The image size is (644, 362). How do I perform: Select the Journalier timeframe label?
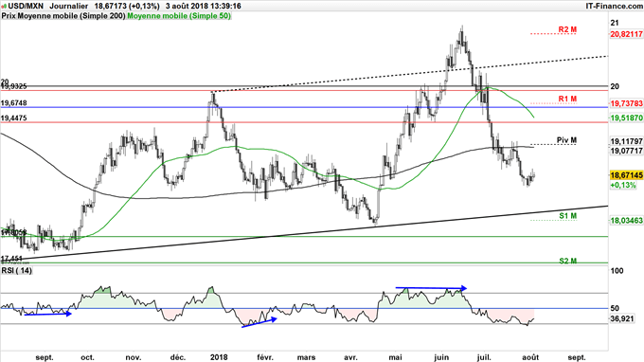[68, 7]
